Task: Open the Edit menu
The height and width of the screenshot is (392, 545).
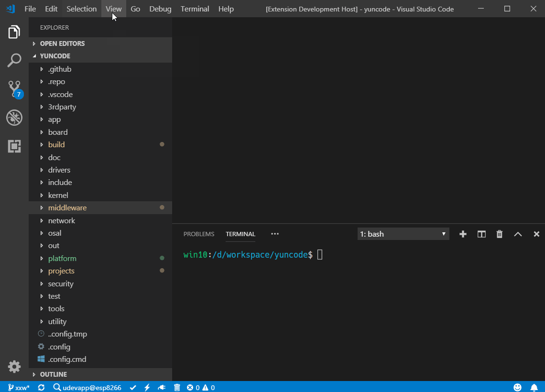Action: point(51,9)
